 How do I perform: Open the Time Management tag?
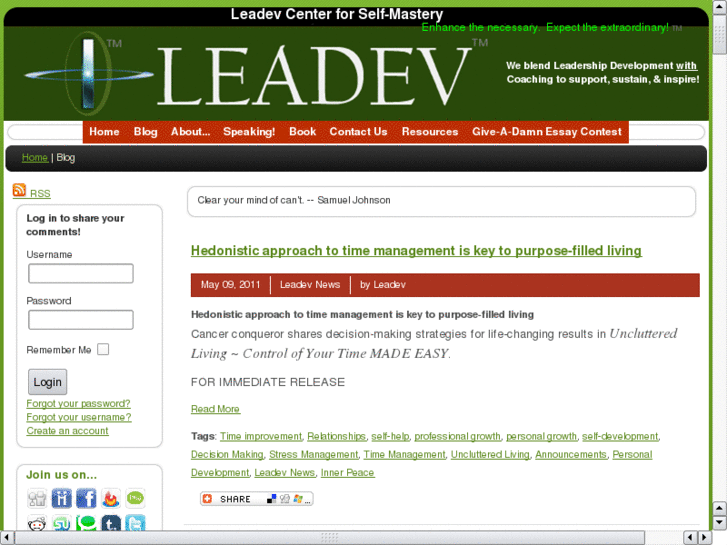point(404,454)
